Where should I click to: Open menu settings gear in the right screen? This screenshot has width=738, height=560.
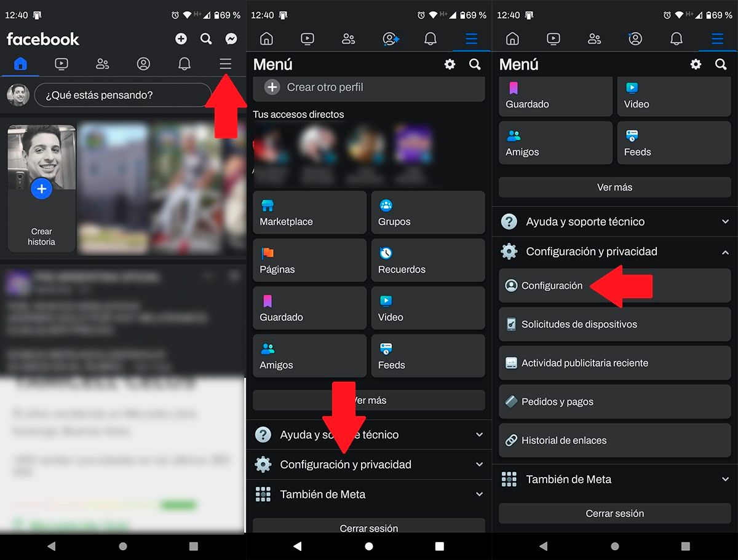click(696, 64)
